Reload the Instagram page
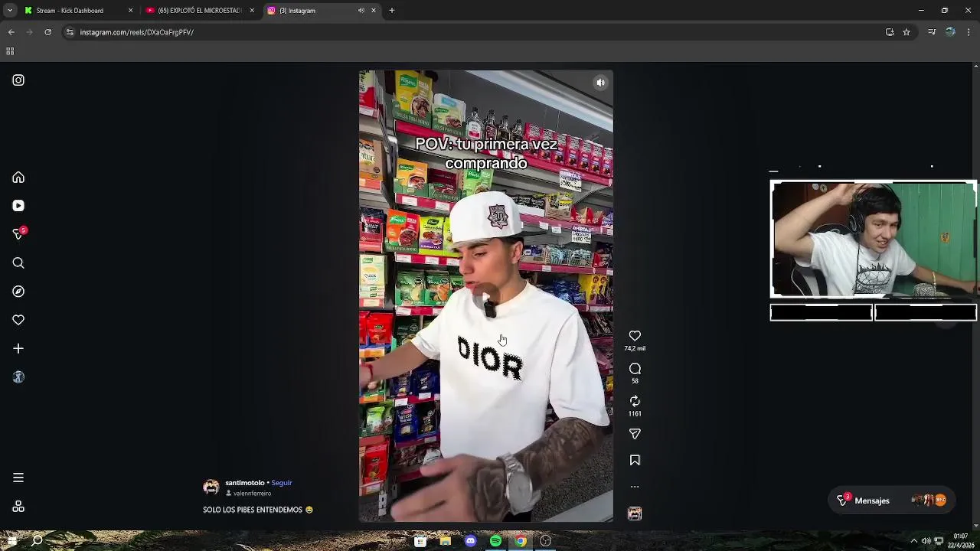 pyautogui.click(x=47, y=32)
